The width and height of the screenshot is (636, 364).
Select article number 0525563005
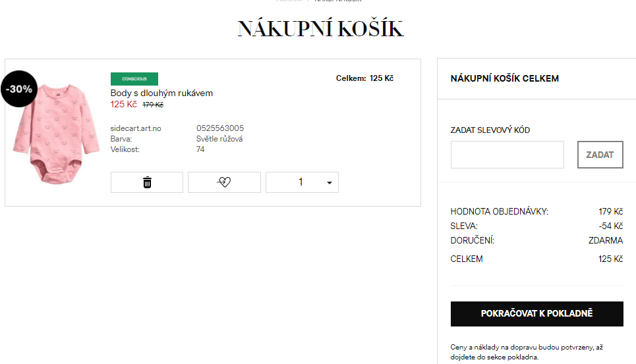(x=220, y=128)
